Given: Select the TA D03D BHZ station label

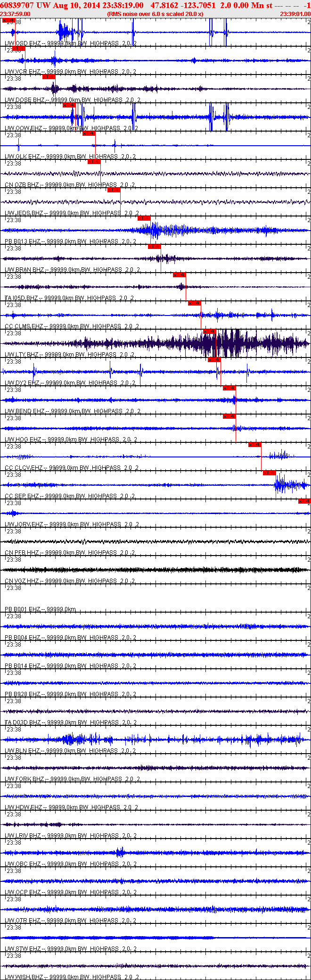Looking at the screenshot, I should [x=23, y=723].
